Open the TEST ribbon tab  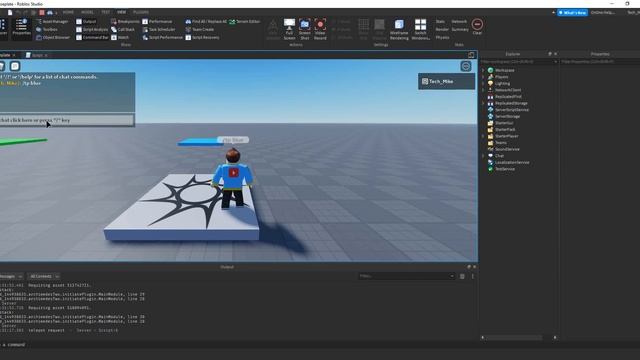tap(106, 12)
